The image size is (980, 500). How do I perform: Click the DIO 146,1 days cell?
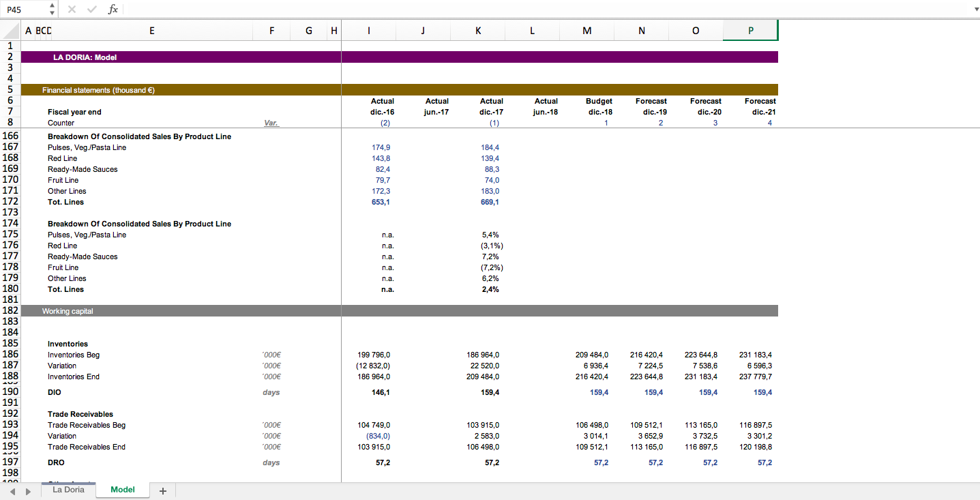(x=381, y=392)
